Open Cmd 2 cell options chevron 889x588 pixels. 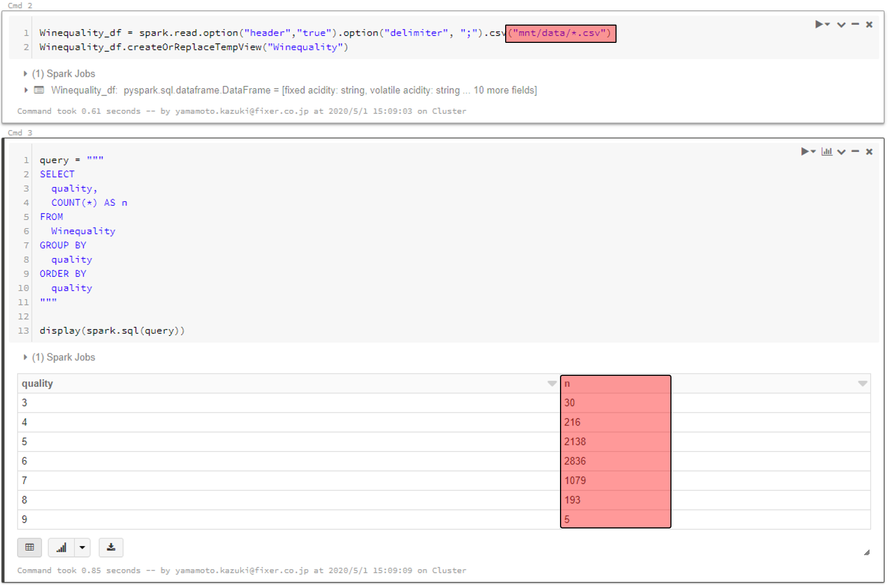[841, 25]
